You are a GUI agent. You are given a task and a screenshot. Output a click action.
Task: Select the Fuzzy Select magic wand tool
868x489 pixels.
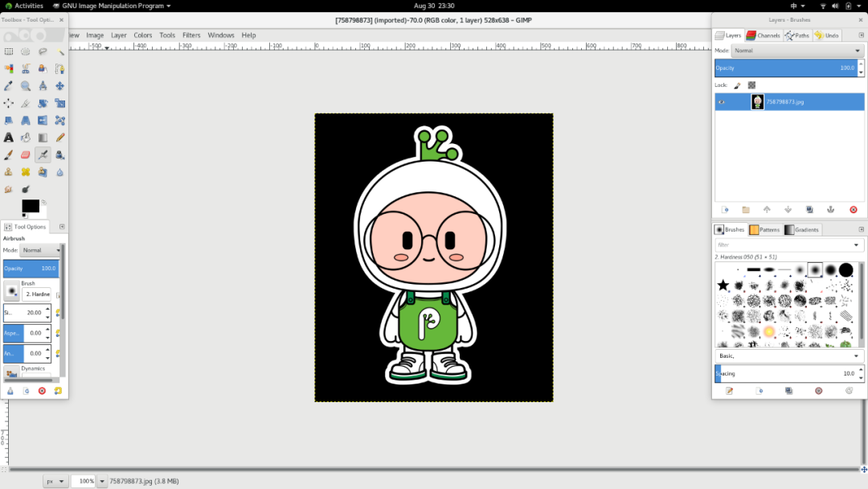[x=59, y=51]
